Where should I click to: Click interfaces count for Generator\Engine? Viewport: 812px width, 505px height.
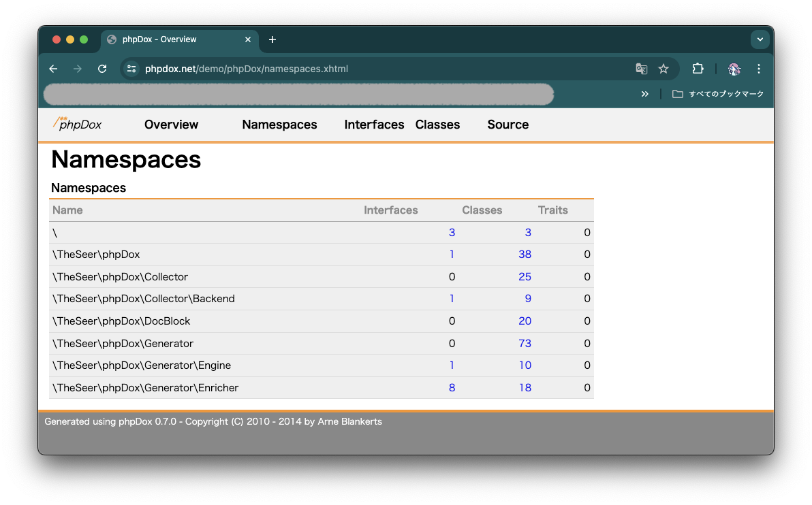click(452, 365)
